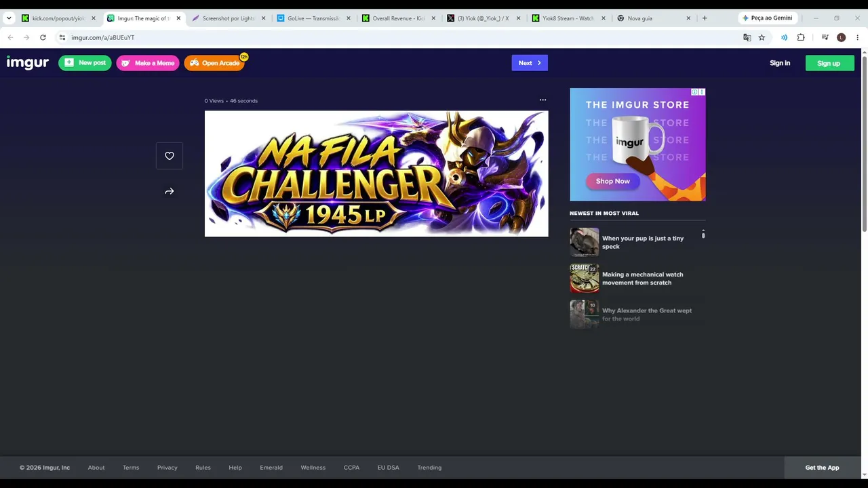Click the imgur logo
This screenshot has width=868, height=488.
(x=28, y=63)
